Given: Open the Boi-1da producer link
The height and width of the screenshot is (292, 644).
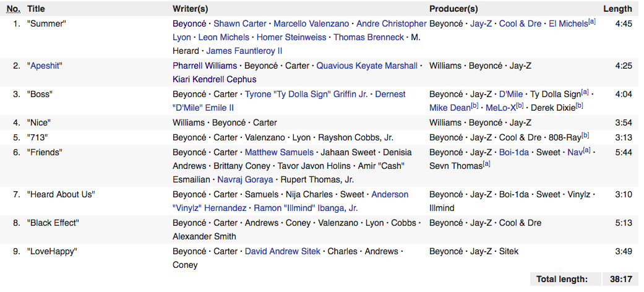Looking at the screenshot, I should 514,152.
